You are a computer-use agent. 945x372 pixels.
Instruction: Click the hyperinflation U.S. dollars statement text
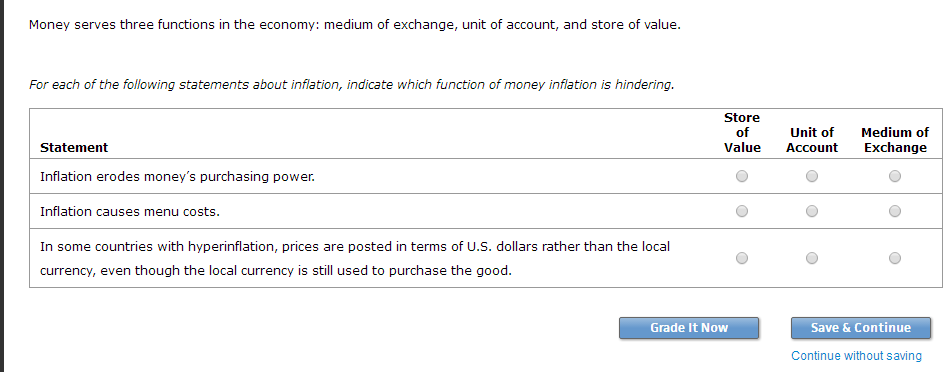(x=355, y=259)
